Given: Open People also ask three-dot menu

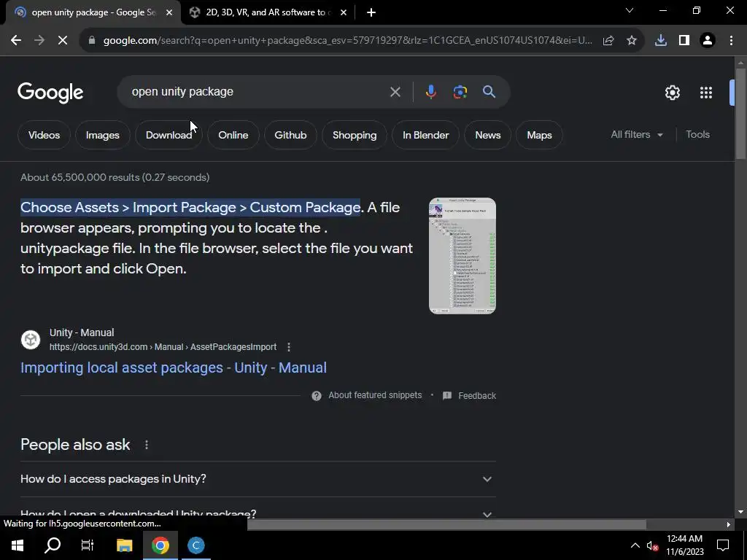Looking at the screenshot, I should 146,445.
